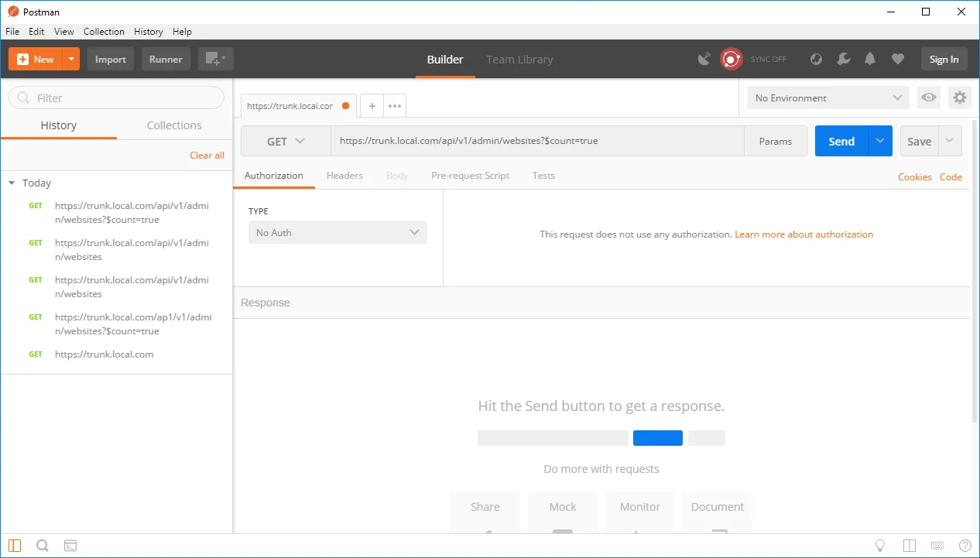Toggle the sidebar icon in status bar
This screenshot has width=980, height=558.
(x=15, y=546)
